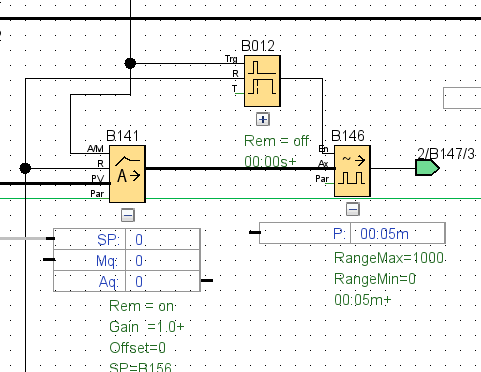
Task: Click the Mq value field
Action: click(163, 260)
